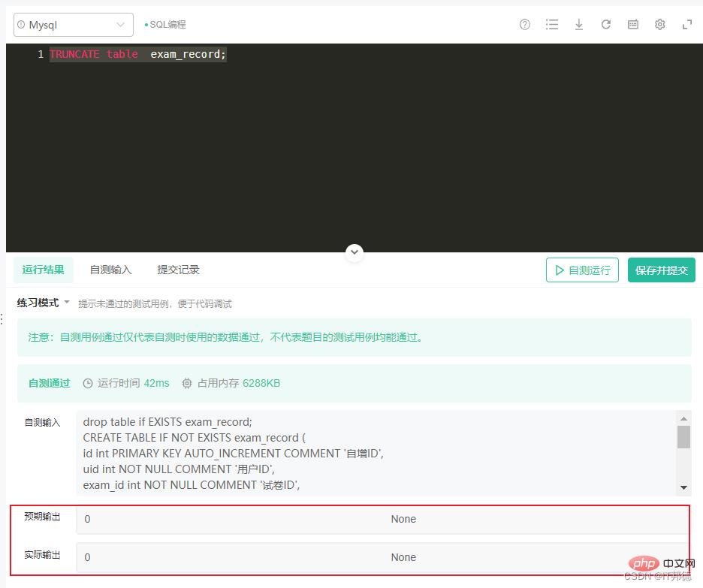Open the Mysql language dropdown
703x588 pixels.
click(x=74, y=25)
